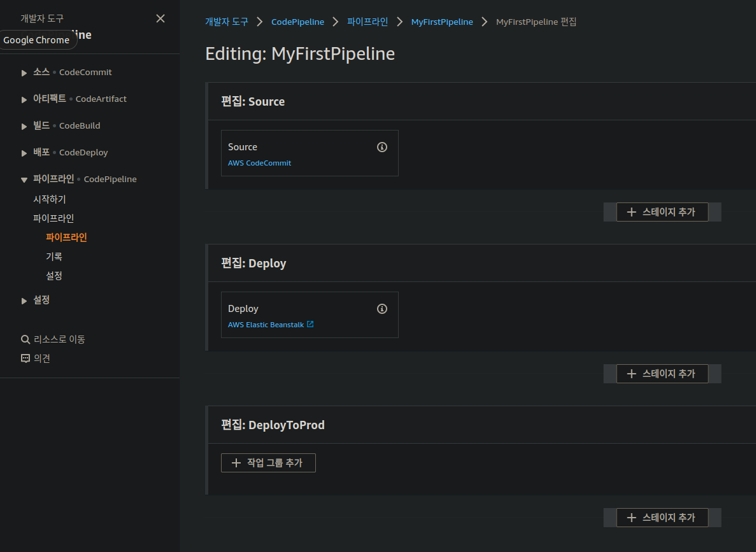This screenshot has height=552, width=756.
Task: Click MyFirstPipeline 편집 breadcrumb text
Action: (x=536, y=22)
